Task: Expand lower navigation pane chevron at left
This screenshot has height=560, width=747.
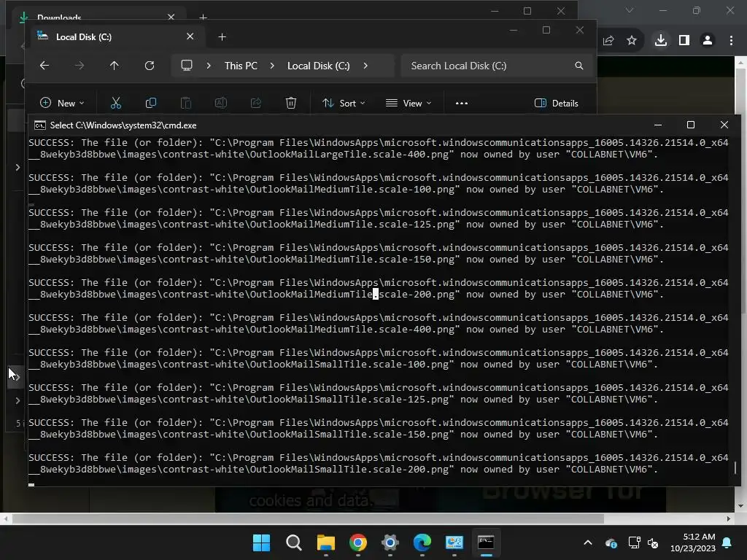Action: point(18,400)
